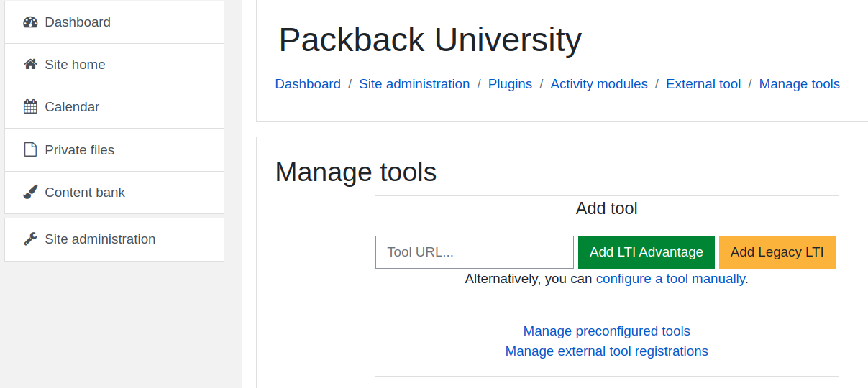Image resolution: width=868 pixels, height=388 pixels.
Task: Click the Dashboard gauge icon in sidebar
Action: pos(30,22)
